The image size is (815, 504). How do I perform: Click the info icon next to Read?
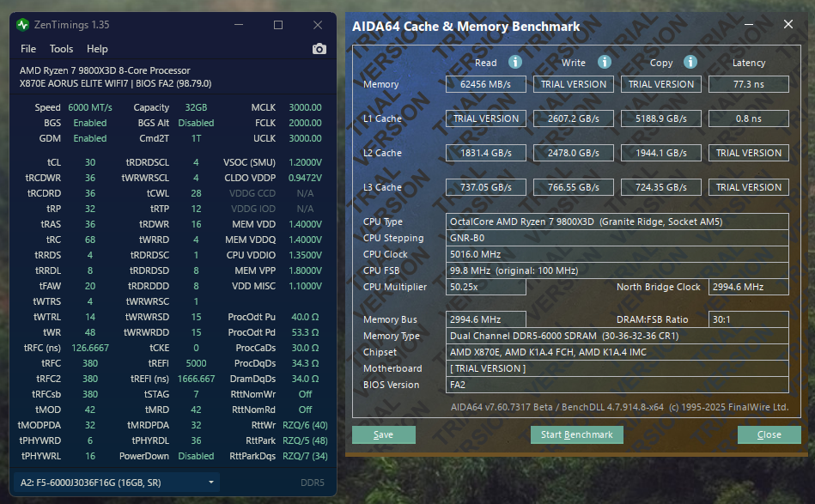click(514, 62)
